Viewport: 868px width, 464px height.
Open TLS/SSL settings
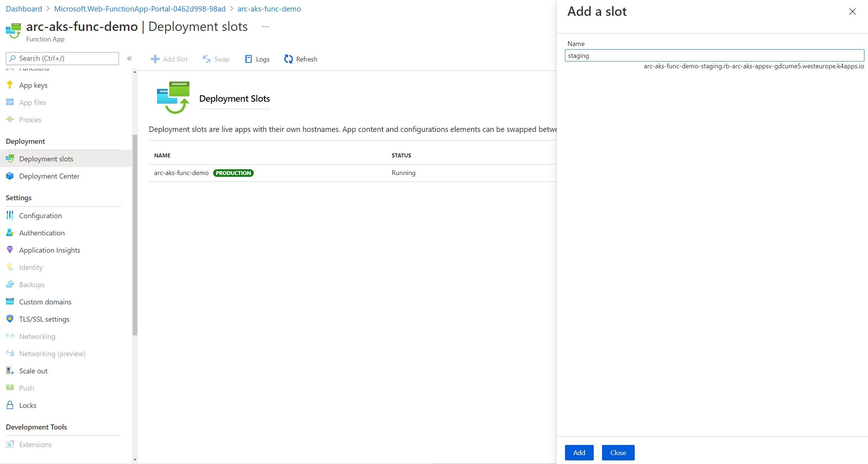[45, 319]
